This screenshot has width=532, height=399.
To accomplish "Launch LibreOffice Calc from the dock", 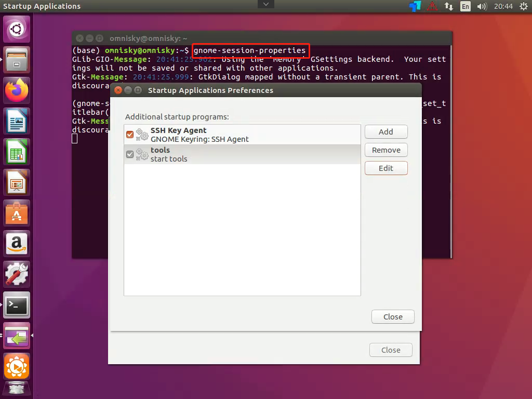I will [x=17, y=151].
